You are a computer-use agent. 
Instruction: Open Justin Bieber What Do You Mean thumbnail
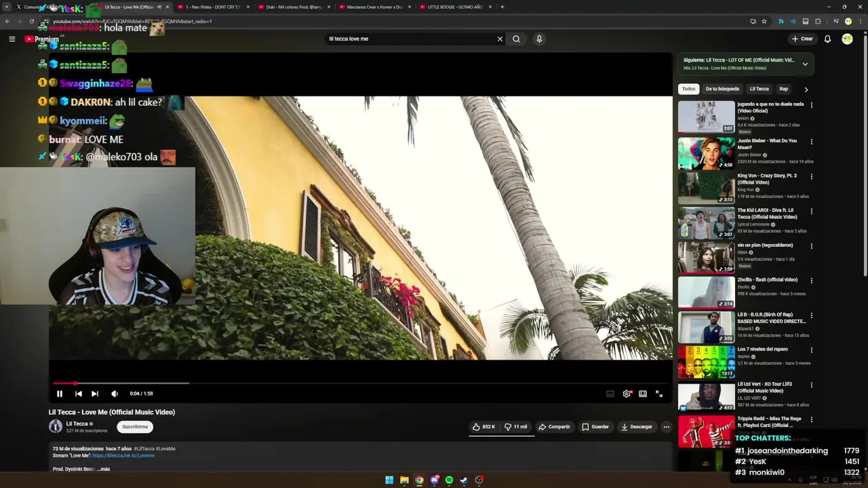706,152
